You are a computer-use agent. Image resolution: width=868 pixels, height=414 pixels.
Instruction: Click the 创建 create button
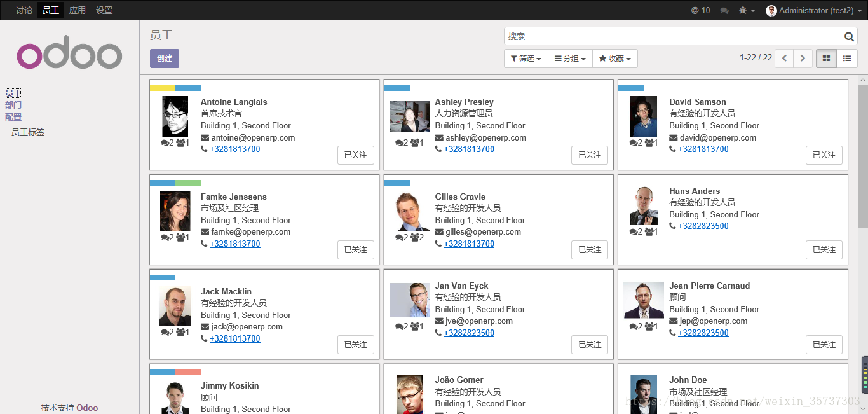coord(165,59)
